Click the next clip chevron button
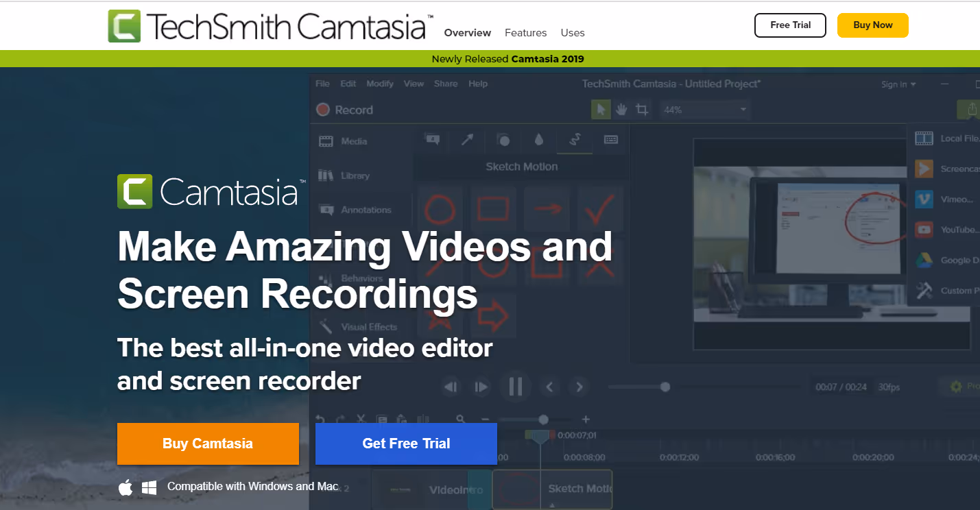This screenshot has height=510, width=980. pos(579,387)
